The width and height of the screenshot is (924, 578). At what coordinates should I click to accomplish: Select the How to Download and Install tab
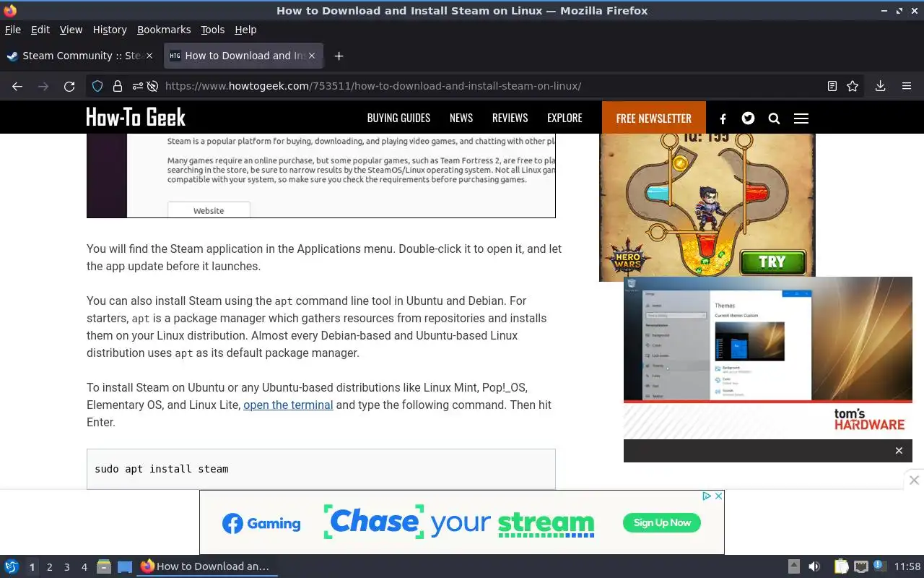point(243,56)
